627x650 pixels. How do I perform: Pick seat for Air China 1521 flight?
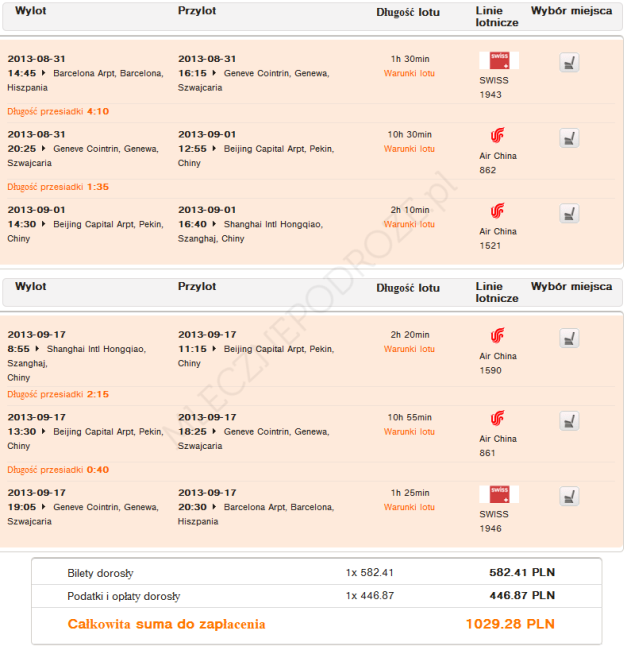[569, 212]
